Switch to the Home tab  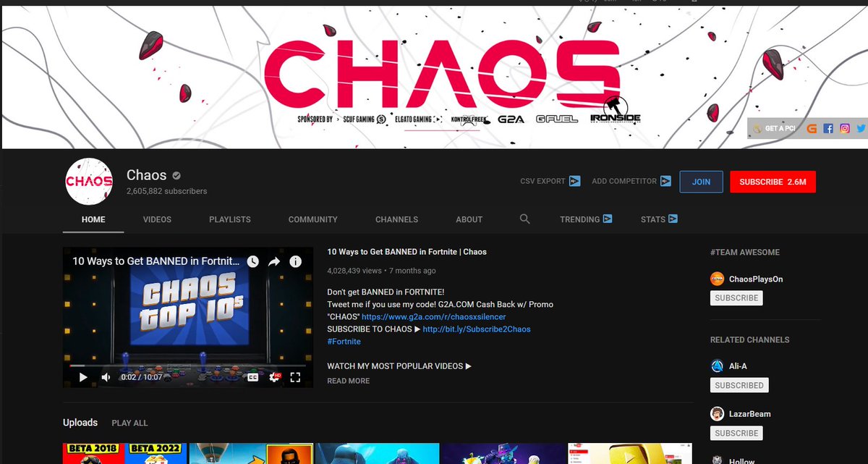93,219
